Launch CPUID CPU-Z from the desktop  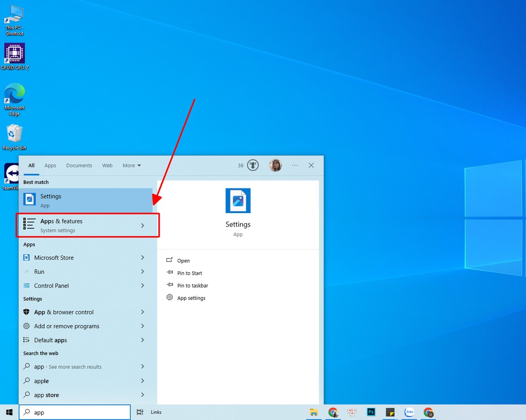pyautogui.click(x=14, y=56)
